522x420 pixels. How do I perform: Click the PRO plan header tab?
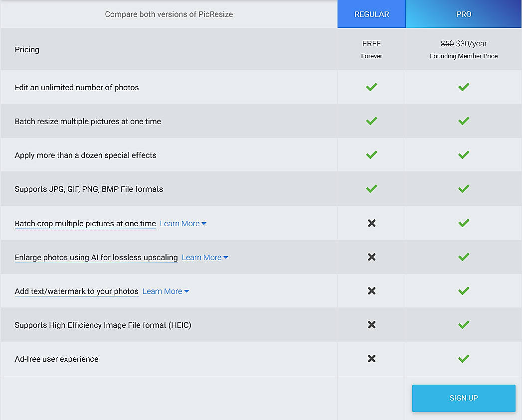[x=464, y=14]
